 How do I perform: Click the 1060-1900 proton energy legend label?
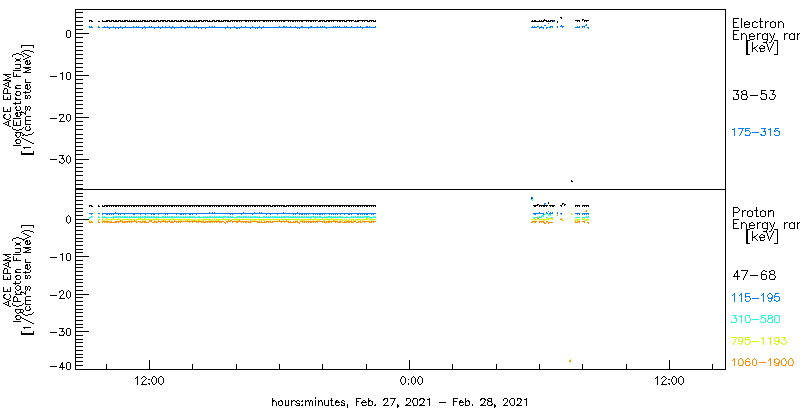(x=762, y=363)
